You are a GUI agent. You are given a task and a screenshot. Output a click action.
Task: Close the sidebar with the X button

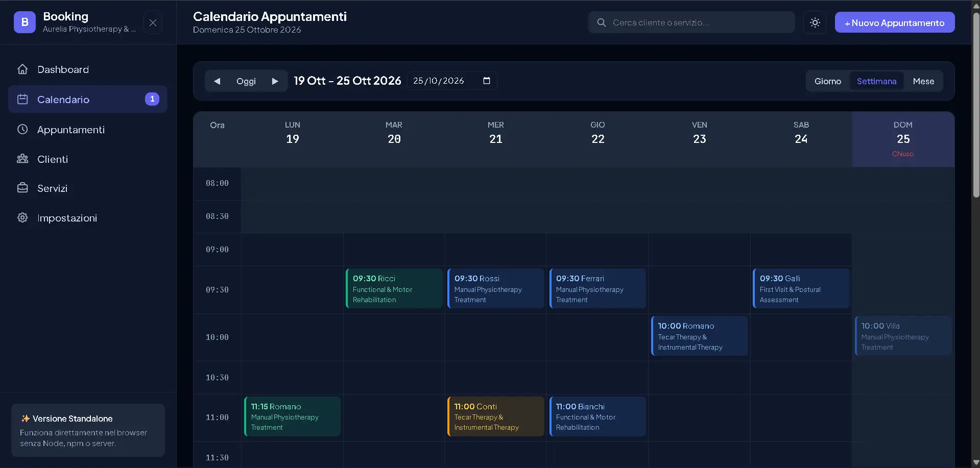[153, 22]
